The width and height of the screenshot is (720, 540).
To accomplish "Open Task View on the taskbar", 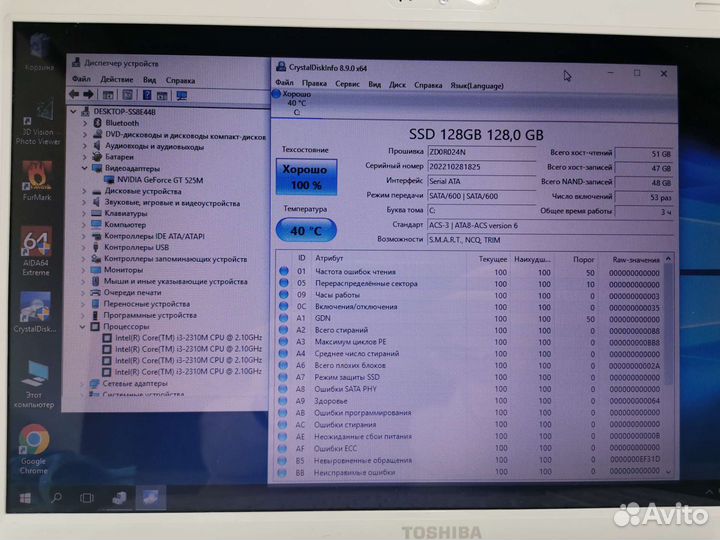I will pos(87,498).
